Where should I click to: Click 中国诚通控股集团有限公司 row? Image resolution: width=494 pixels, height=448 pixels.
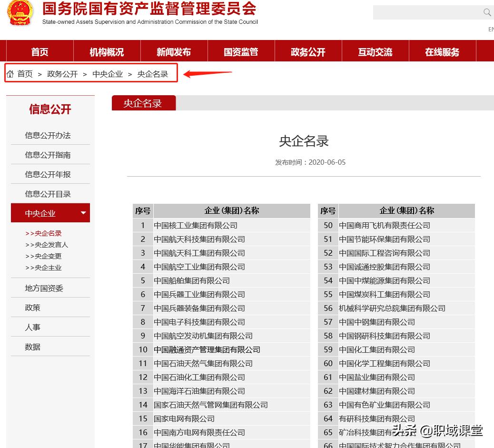[396, 267]
